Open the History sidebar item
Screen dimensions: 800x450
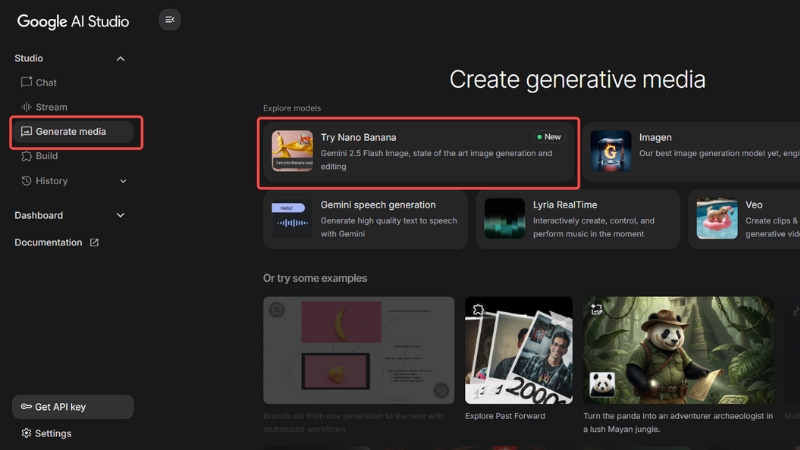(x=51, y=181)
